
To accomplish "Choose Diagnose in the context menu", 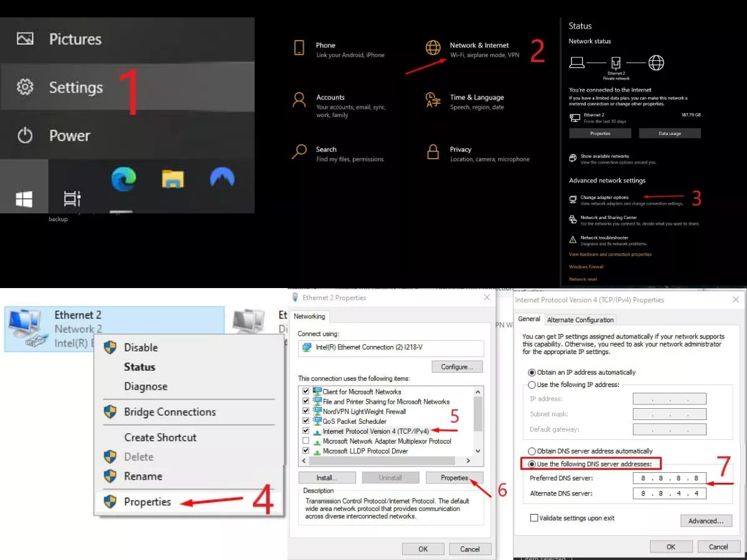I will [146, 386].
